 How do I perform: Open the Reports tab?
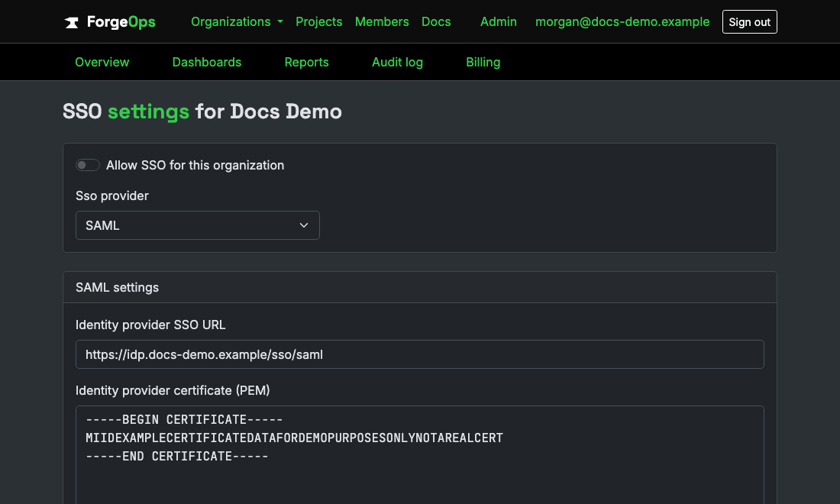pos(306,62)
